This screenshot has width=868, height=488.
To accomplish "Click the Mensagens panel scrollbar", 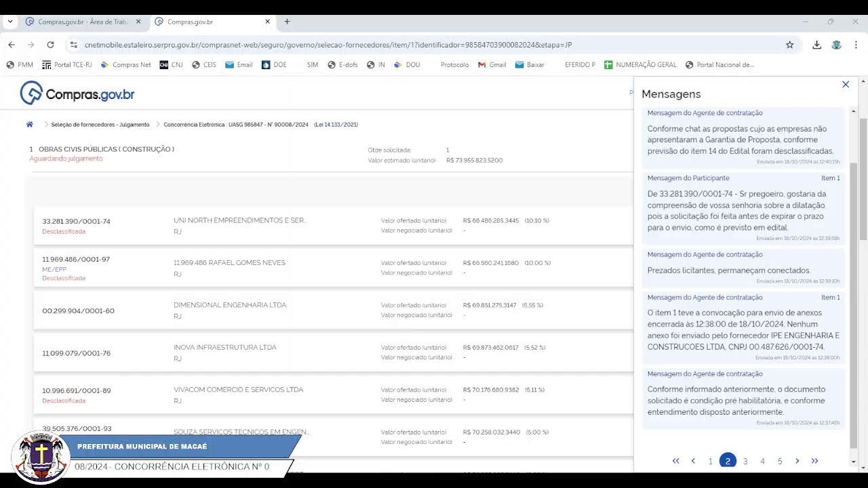I will click(853, 305).
